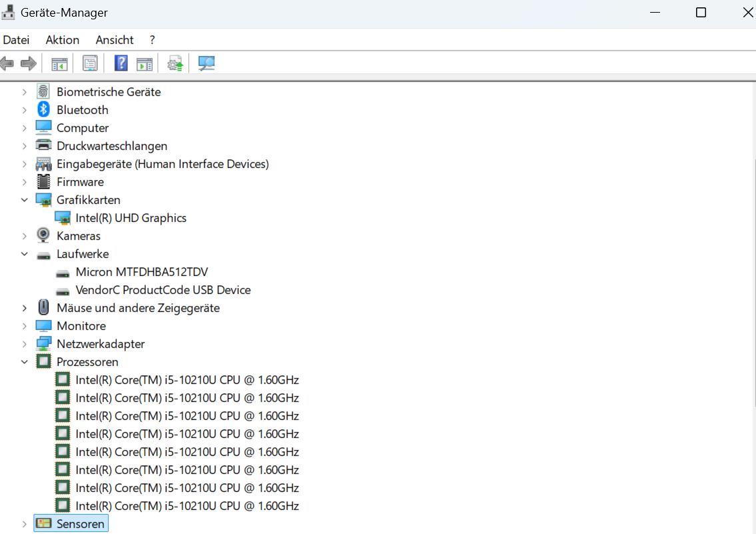Select the Prozessoren label
The height and width of the screenshot is (534, 756).
tap(87, 362)
